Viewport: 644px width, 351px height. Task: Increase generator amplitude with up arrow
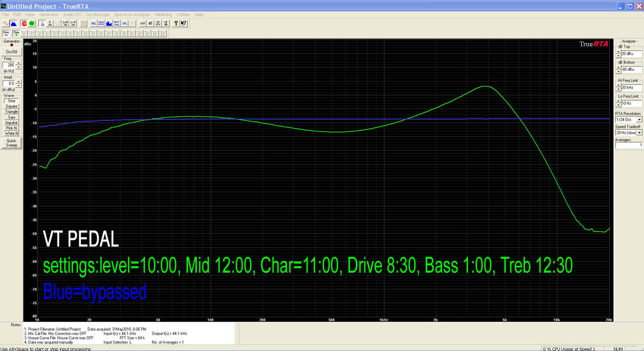(x=19, y=82)
